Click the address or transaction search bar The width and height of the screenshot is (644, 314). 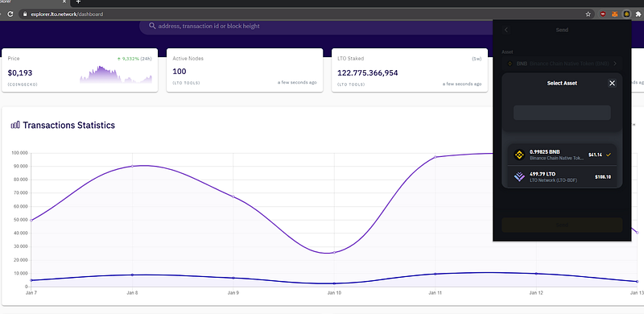316,26
